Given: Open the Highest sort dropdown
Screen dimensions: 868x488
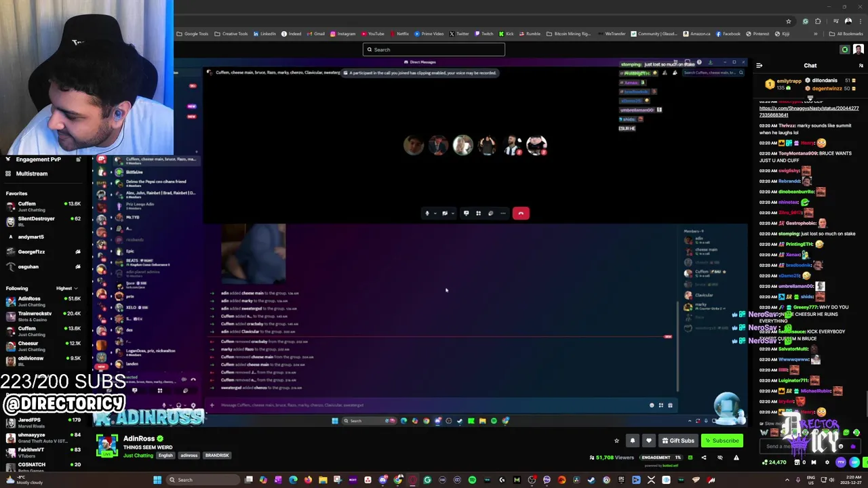Looking at the screenshot, I should 66,288.
